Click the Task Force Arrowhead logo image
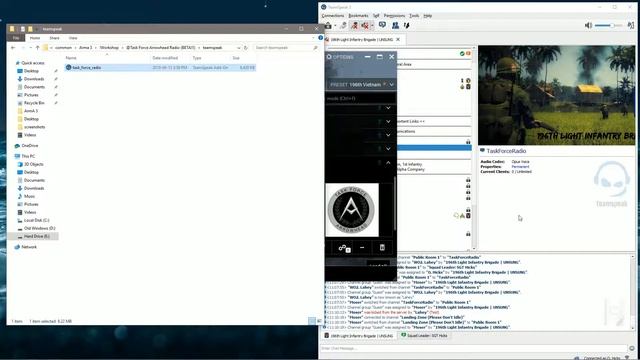Image resolution: width=640 pixels, height=360 pixels. pyautogui.click(x=352, y=210)
